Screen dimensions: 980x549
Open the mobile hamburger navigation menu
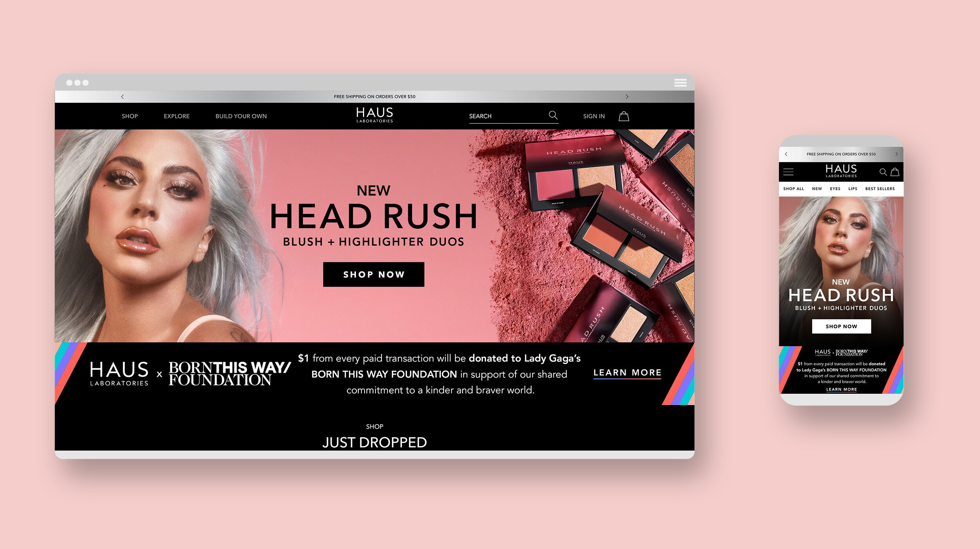tap(788, 172)
